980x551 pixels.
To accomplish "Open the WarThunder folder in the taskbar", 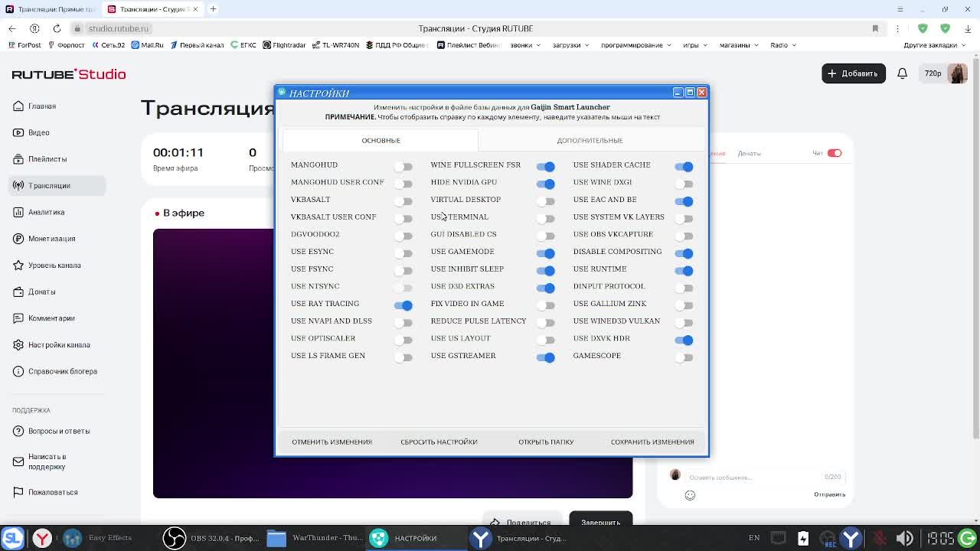I will (x=314, y=538).
